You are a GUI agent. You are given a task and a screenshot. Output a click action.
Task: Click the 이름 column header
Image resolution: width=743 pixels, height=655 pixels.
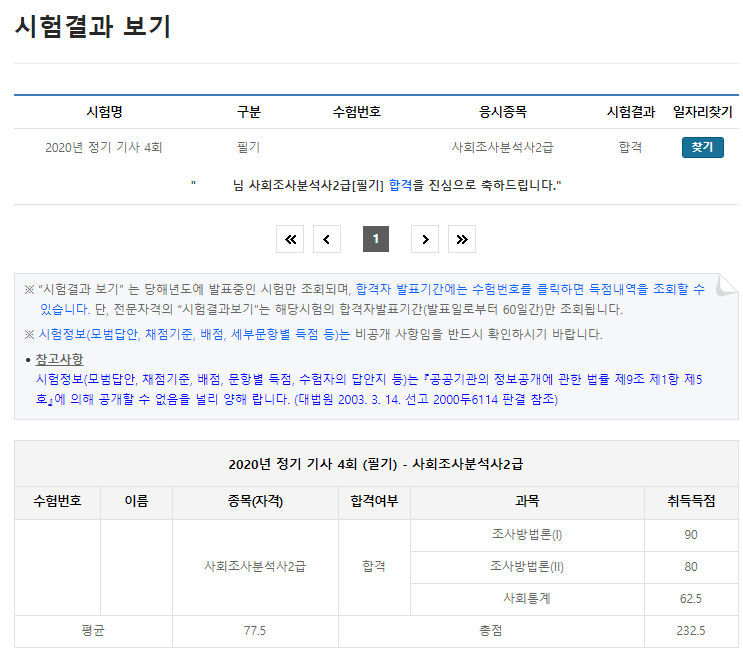click(x=136, y=501)
